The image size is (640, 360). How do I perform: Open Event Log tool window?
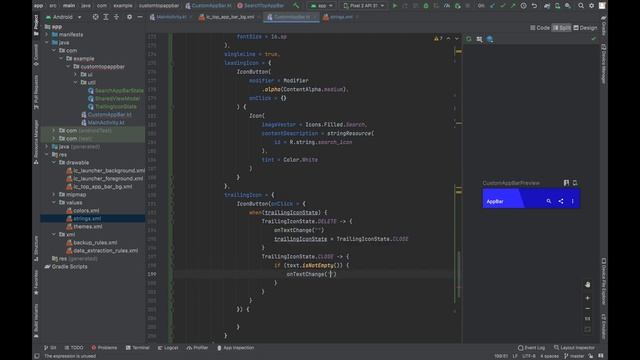pyautogui.click(x=531, y=348)
